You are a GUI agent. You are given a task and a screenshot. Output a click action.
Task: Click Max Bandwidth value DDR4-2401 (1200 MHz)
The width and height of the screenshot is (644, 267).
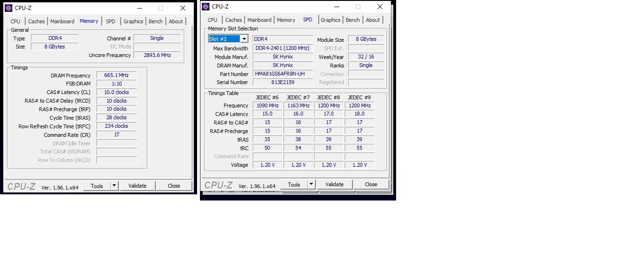pos(283,48)
